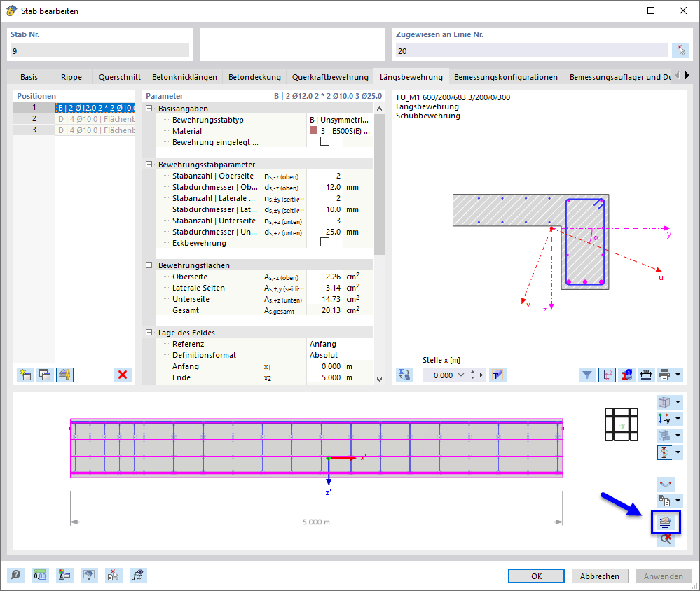The image size is (700, 591).
Task: Open the Betondeckung tab
Action: (254, 77)
